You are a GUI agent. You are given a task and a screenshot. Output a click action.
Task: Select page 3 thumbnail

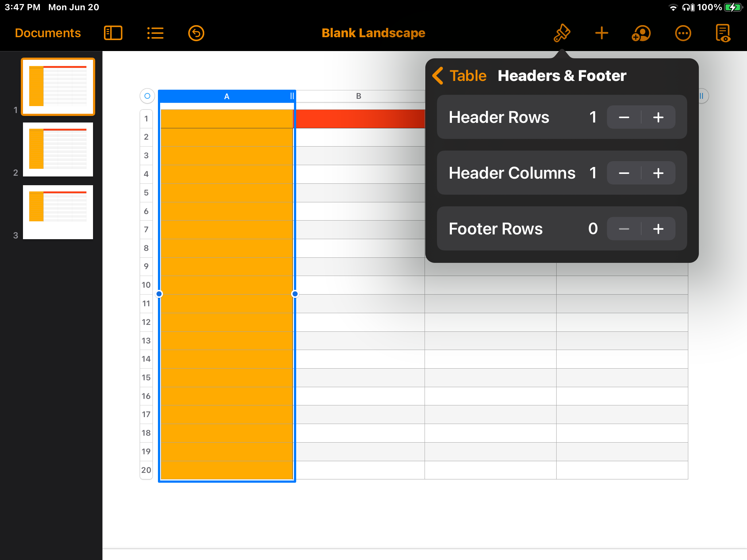tap(58, 212)
